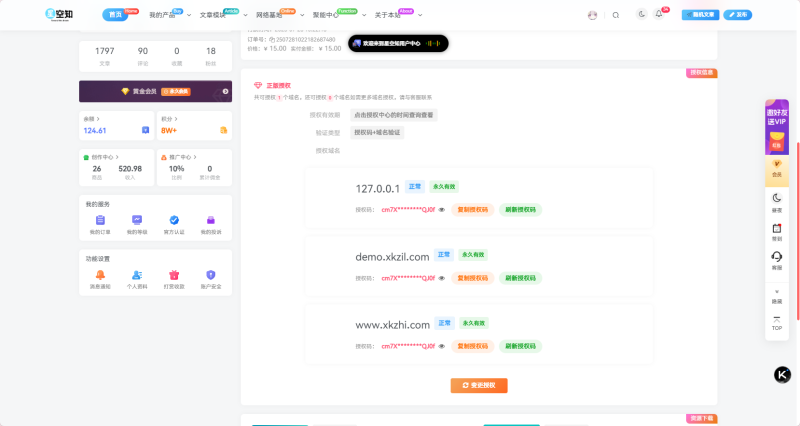This screenshot has height=426, width=800.
Task: Open 我的产品 menu item
Action: (162, 15)
